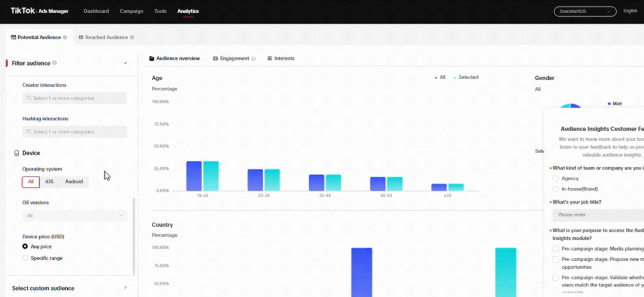Screen dimensions: 644x297
Task: Click the Audience overview folder icon
Action: (152, 58)
